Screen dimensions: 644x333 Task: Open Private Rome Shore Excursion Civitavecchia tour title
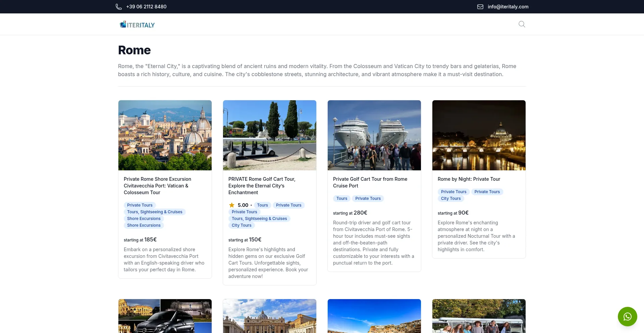point(157,186)
